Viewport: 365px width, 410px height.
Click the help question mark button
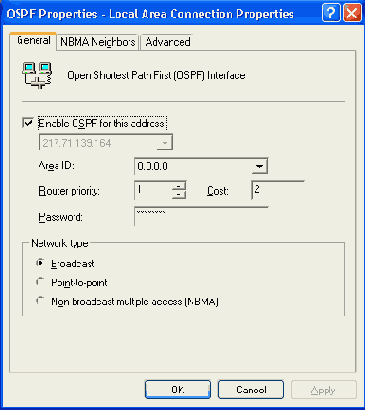coord(331,13)
